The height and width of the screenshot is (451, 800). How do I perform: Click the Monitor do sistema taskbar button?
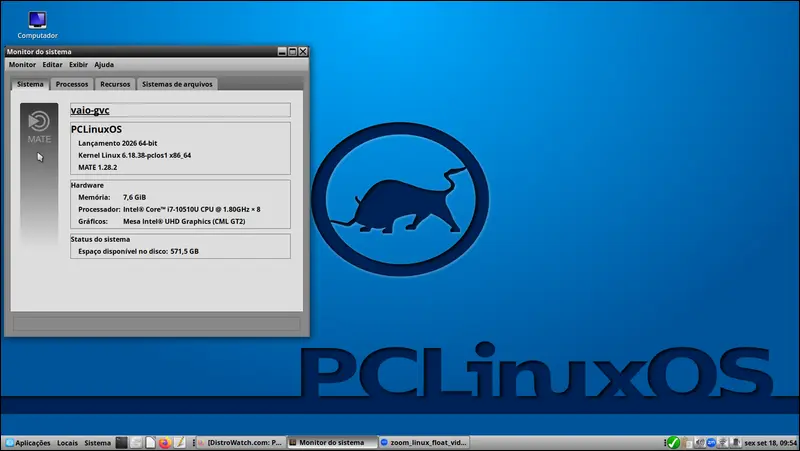[332, 443]
